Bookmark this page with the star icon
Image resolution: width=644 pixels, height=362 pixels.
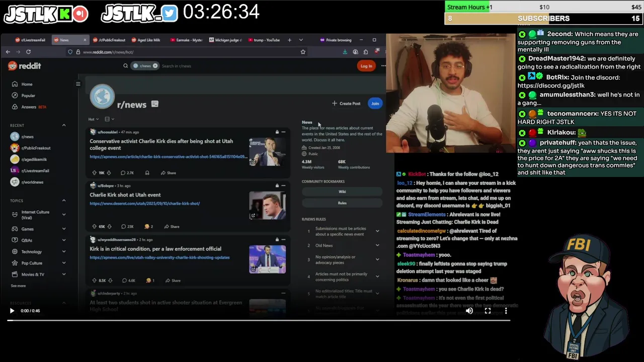302,52
